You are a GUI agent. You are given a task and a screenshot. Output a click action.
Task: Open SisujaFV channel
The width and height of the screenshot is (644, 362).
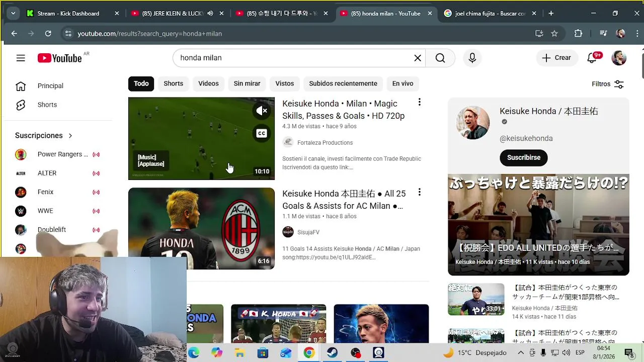[308, 232]
